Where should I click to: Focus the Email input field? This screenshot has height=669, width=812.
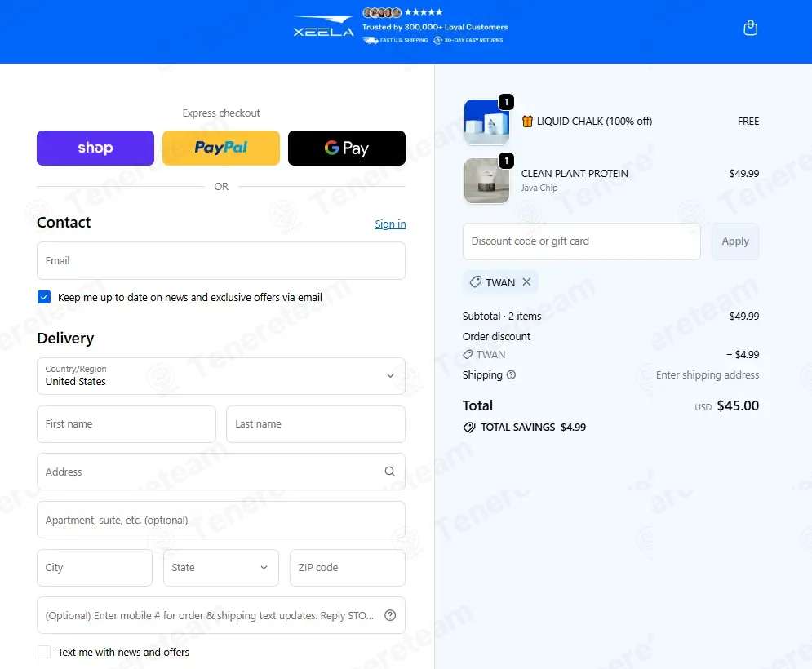[221, 260]
